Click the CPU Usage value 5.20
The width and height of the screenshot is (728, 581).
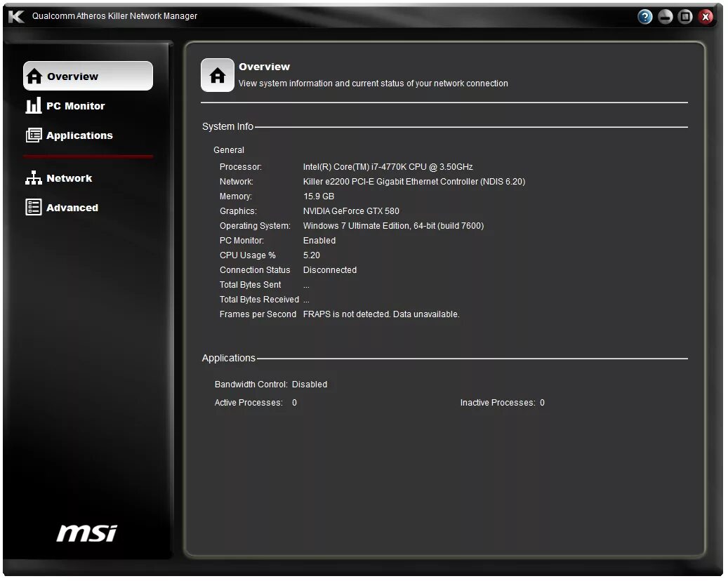pos(311,255)
